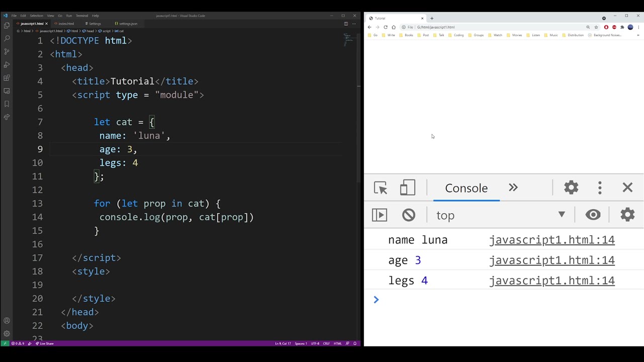Open the Coding bookmarks folder
The height and width of the screenshot is (362, 644).
[456, 35]
